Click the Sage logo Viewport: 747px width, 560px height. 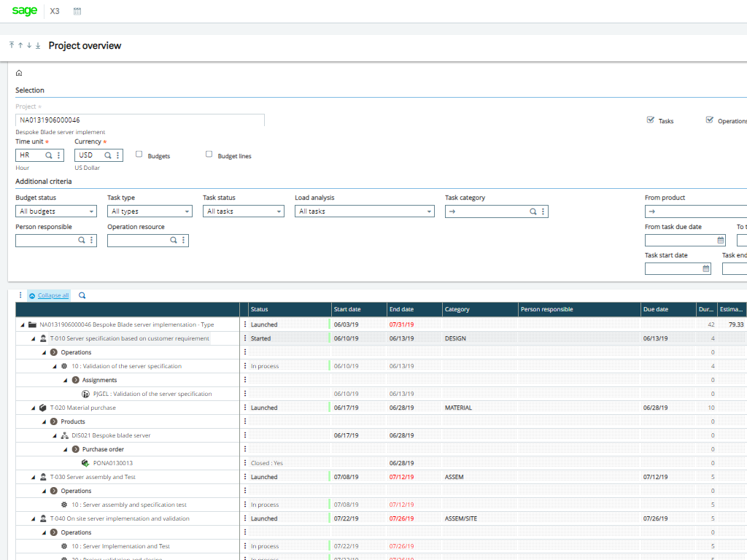(x=24, y=11)
